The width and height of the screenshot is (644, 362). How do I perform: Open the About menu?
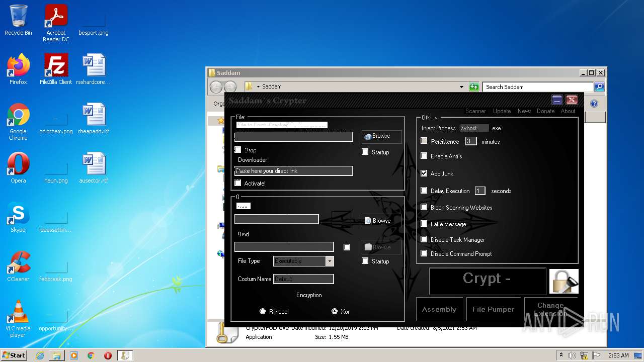568,111
